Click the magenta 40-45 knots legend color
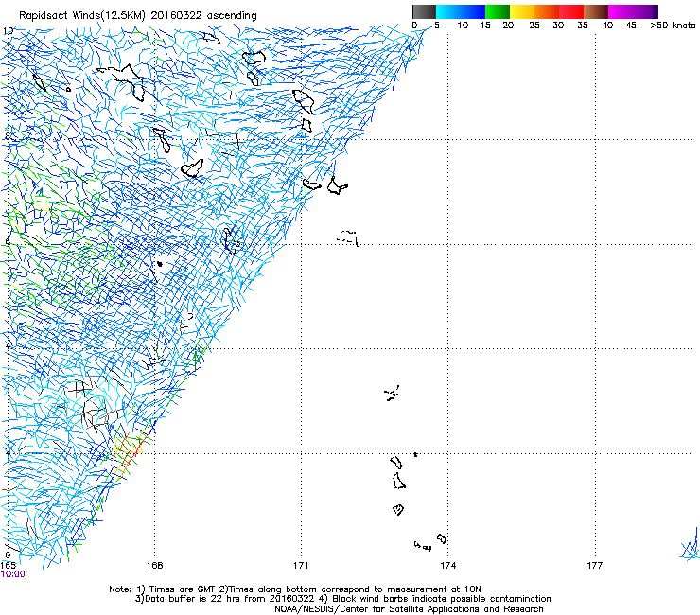The height and width of the screenshot is (615, 700). 621,11
